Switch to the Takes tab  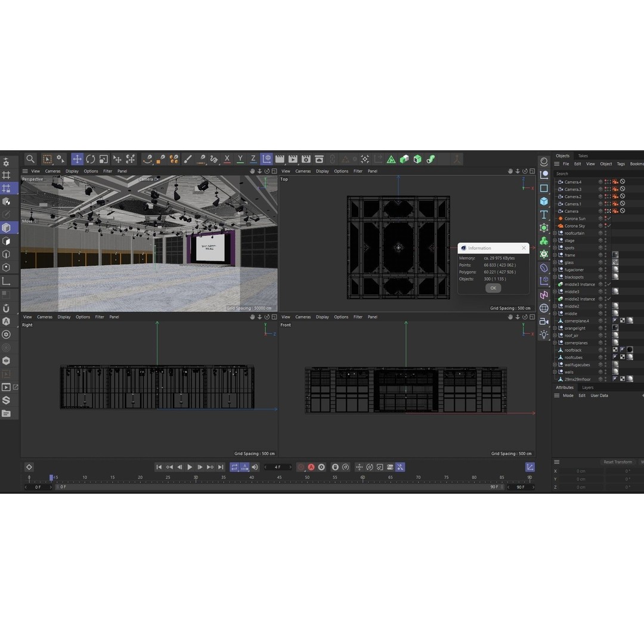point(583,156)
